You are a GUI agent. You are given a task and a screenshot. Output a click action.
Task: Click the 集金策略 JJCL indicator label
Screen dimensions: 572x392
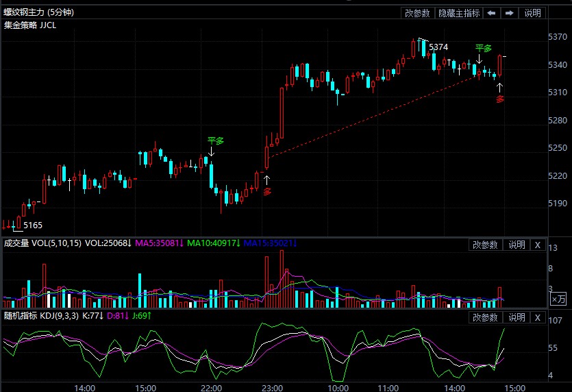coord(30,25)
